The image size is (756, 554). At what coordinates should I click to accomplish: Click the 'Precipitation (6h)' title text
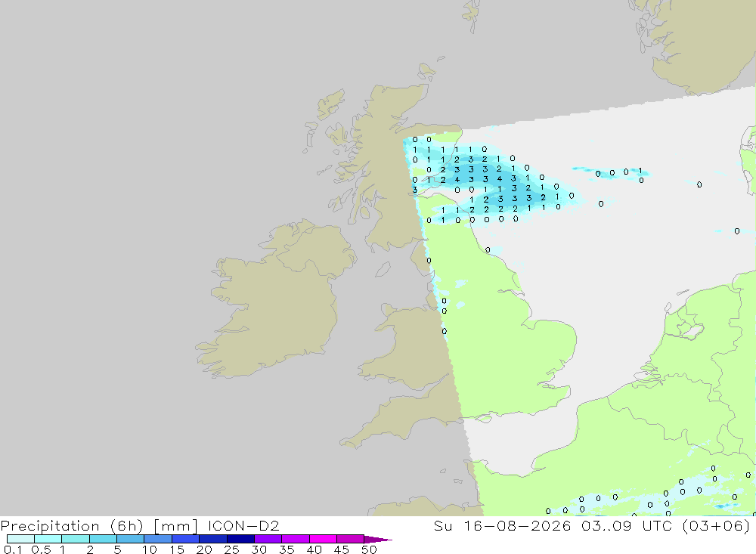click(x=72, y=526)
